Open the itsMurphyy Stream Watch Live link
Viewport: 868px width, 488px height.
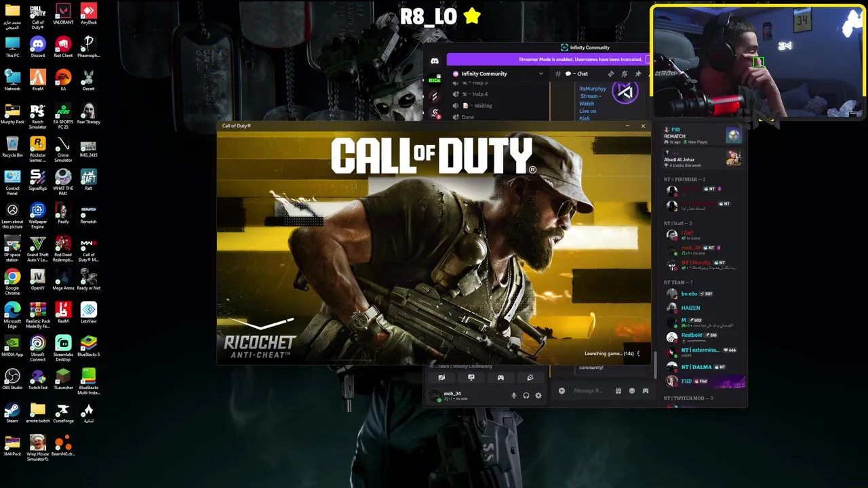coord(593,103)
